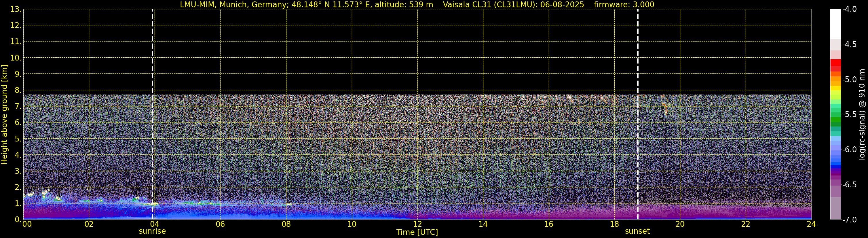The image size is (868, 238).
Task: Click the 'log(rc-signal) @ 910 nm' colorbar label
Action: 863,115
